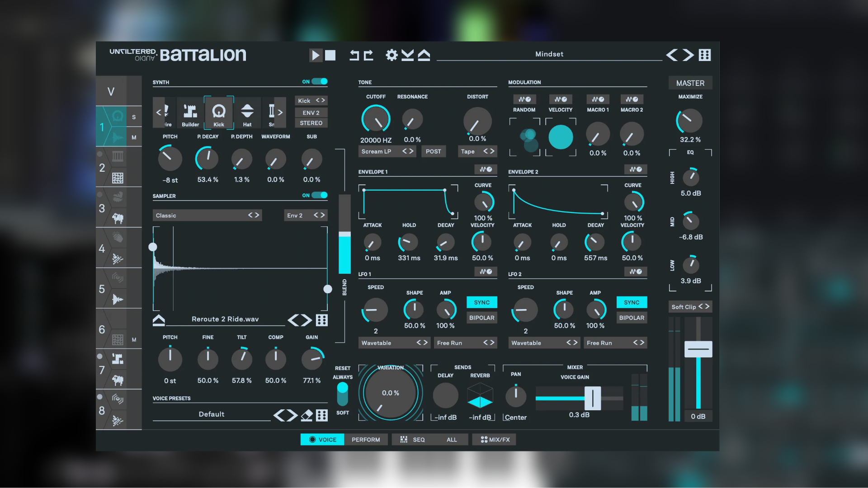Screen dimensions: 868x488
Task: Click the Play button in top toolbar
Action: pyautogui.click(x=315, y=55)
